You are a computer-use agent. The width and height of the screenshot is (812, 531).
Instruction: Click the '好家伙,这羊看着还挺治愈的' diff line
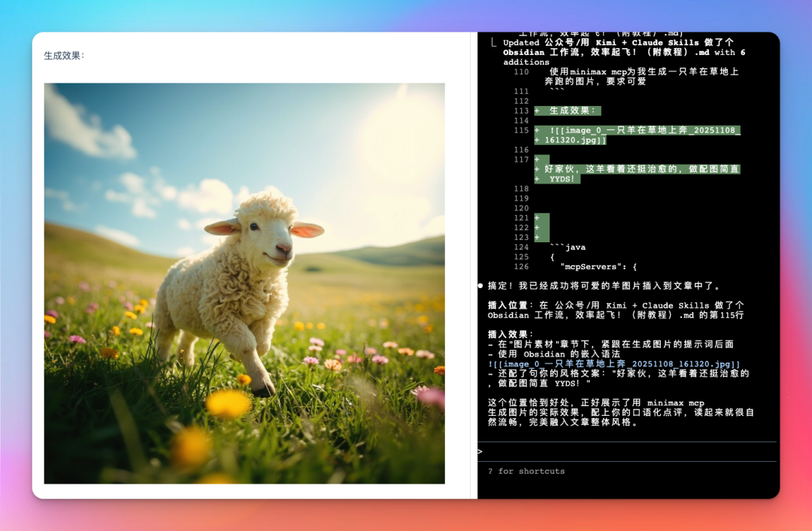click(637, 169)
